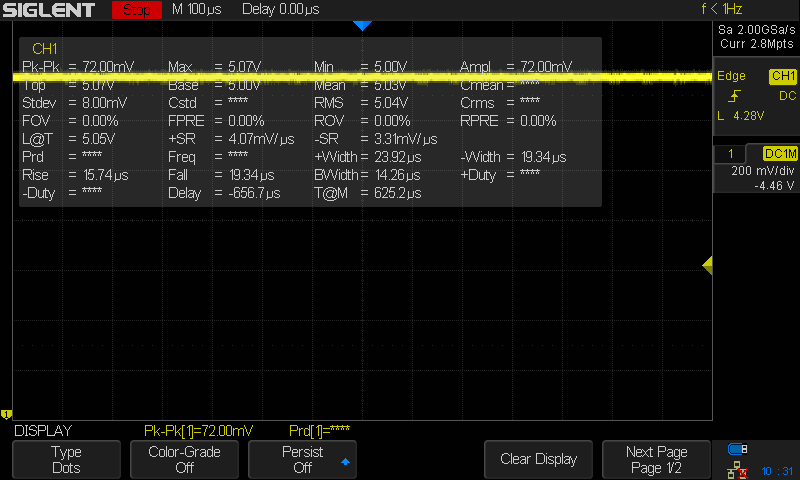Click the SIGLENT logo
Screen dimensions: 800x480
(x=50, y=10)
